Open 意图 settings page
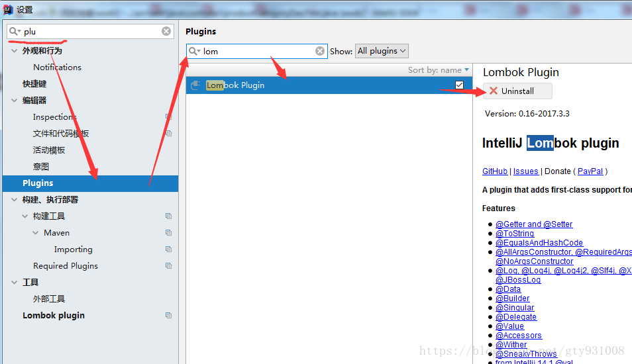This screenshot has width=632, height=364. click(40, 167)
